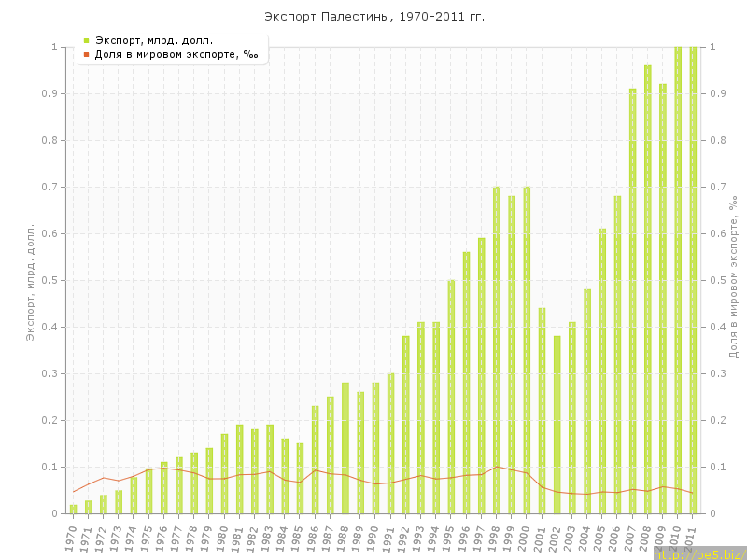Click the orange Доля в мировом экспорте legend marker
Screen dimensions: 747x560
[x=86, y=54]
